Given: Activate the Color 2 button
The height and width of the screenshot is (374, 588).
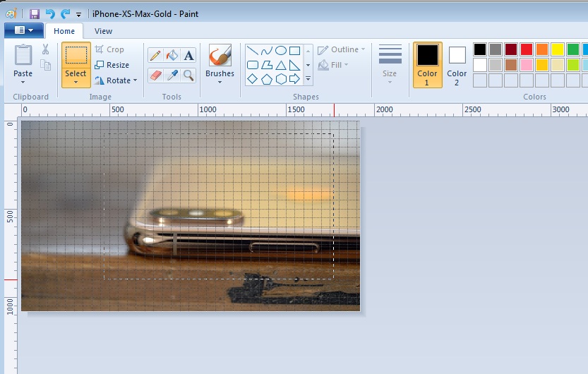Looking at the screenshot, I should click(457, 65).
